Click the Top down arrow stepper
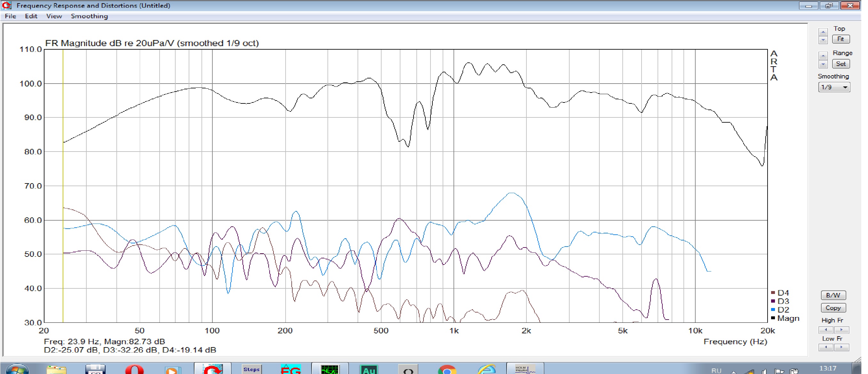Viewport: 868px width, 374px height. coord(823,40)
